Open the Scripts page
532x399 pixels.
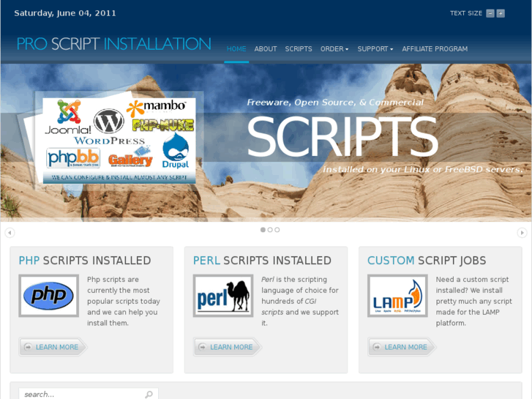[x=299, y=49]
